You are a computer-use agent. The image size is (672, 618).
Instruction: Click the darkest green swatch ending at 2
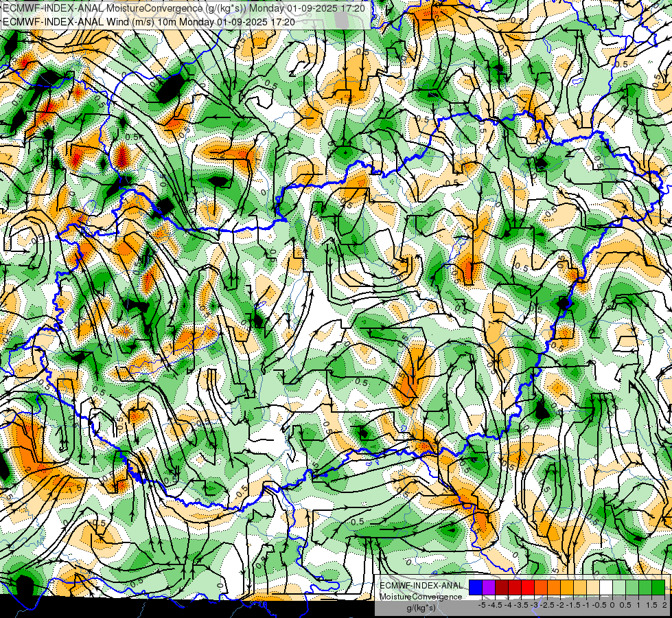[658, 587]
